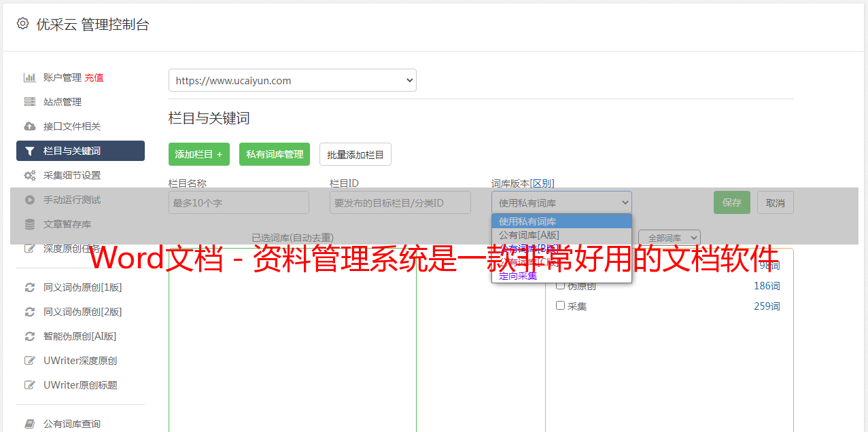Click the 优采云 管理控制台 title
868x432 pixels.
(x=92, y=24)
